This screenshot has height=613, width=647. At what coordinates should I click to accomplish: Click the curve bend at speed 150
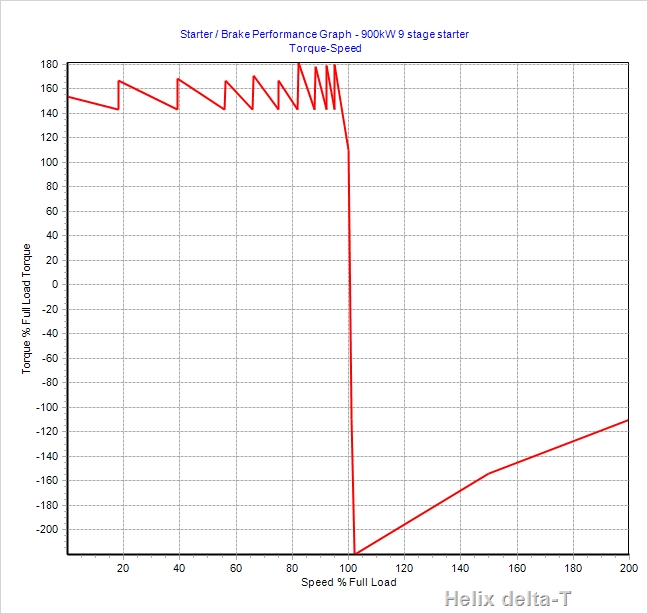[x=488, y=473]
